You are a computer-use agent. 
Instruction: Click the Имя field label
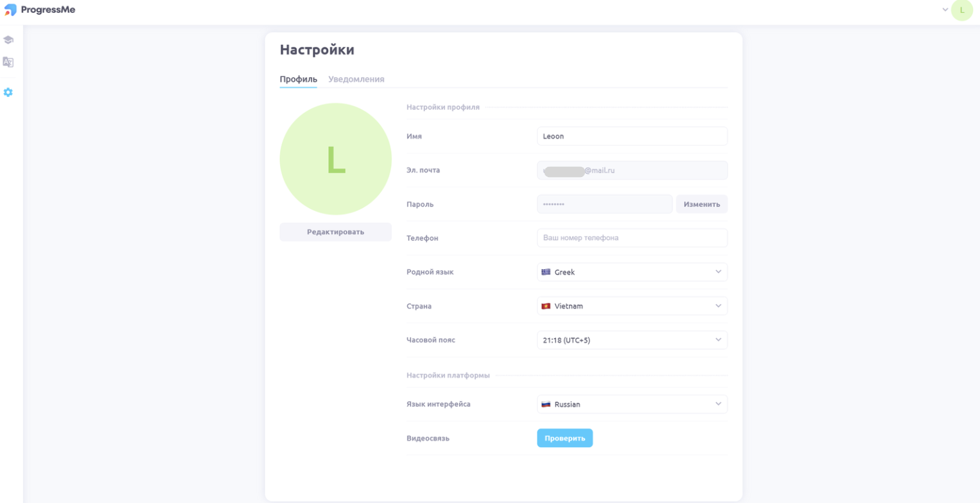pyautogui.click(x=414, y=136)
